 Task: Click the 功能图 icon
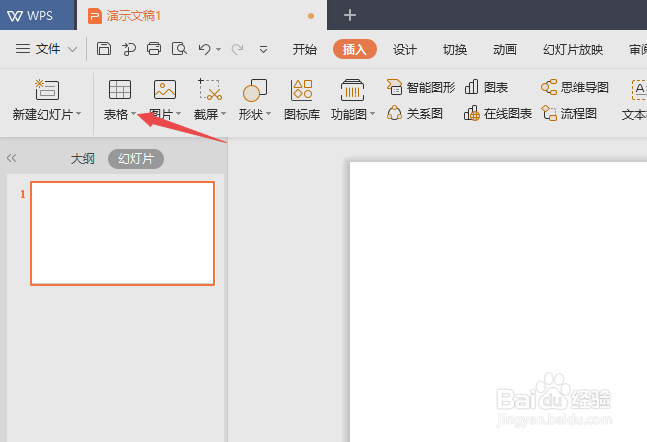[352, 90]
